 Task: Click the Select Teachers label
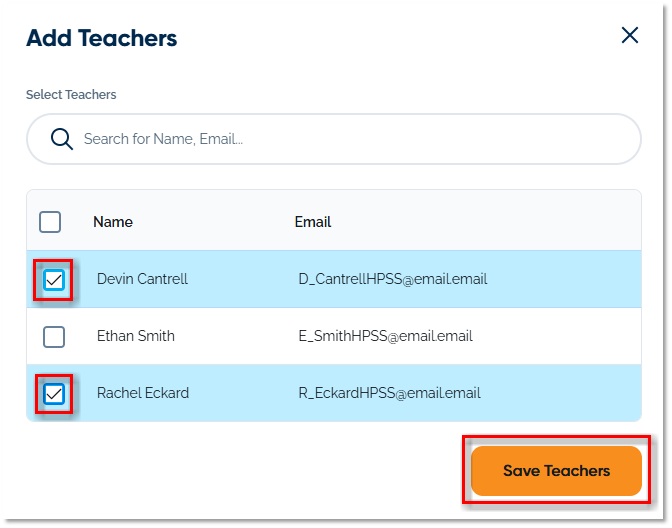point(71,95)
